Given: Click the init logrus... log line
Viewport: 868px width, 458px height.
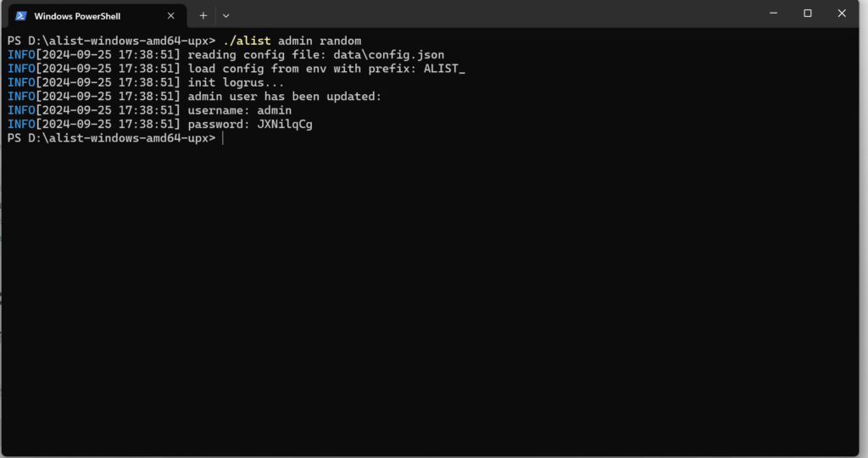Looking at the screenshot, I should coord(236,82).
